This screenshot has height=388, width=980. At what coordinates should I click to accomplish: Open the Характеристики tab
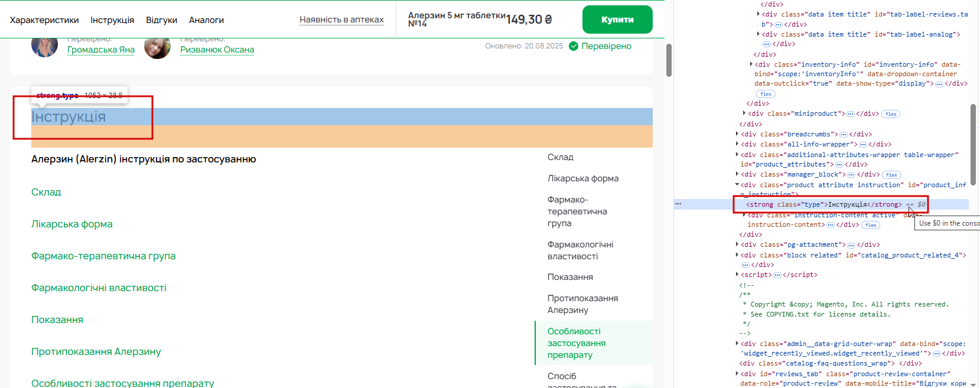pos(44,20)
